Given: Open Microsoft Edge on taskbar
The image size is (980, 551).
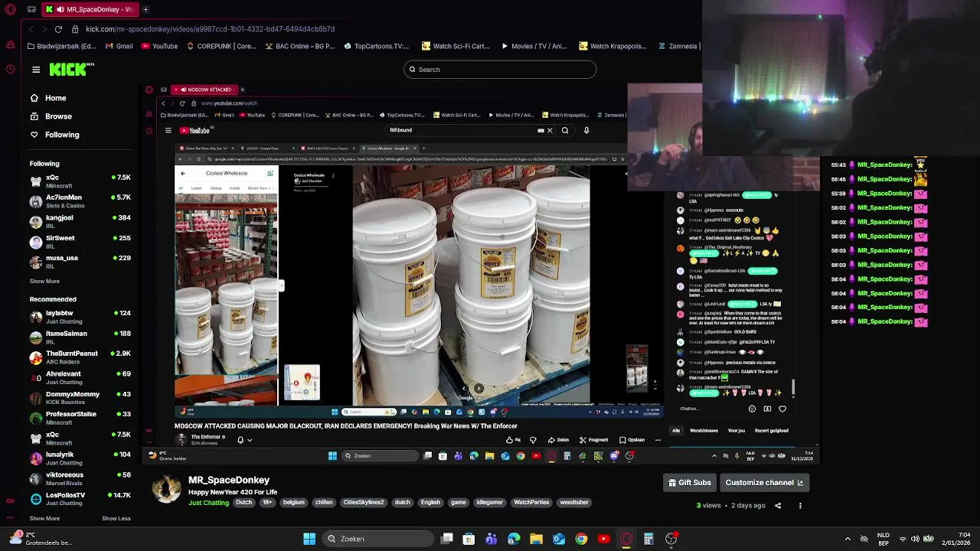Looking at the screenshot, I should point(514,539).
